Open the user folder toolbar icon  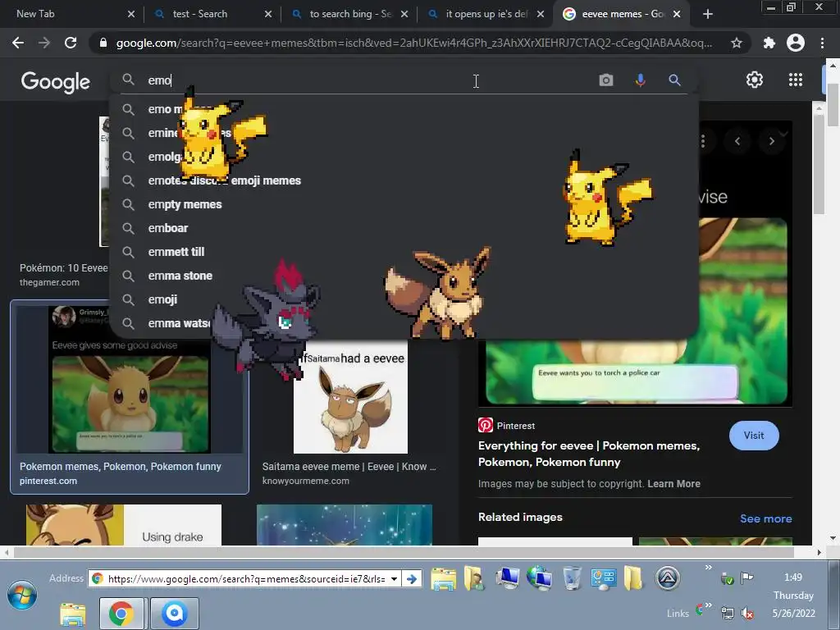475,578
